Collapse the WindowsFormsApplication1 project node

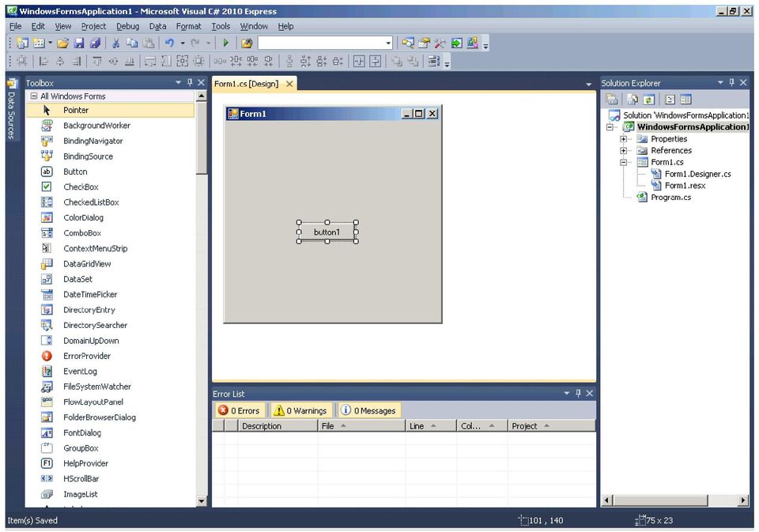coord(610,126)
